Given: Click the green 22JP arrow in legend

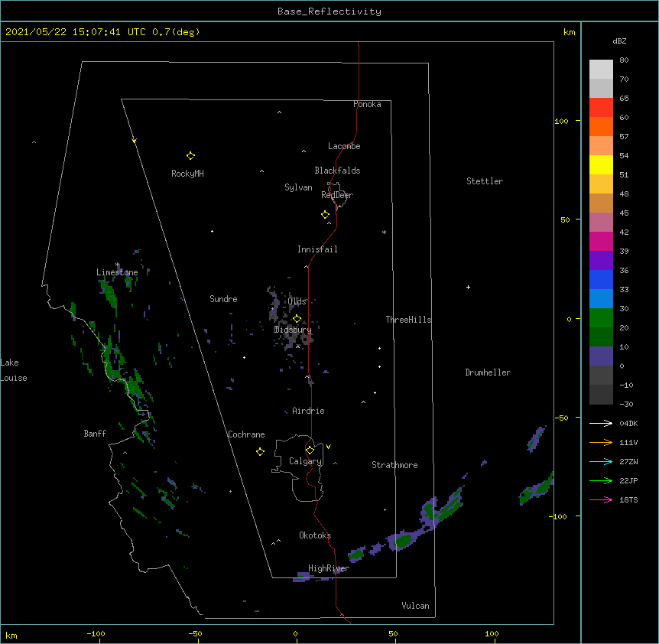Looking at the screenshot, I should pyautogui.click(x=601, y=480).
